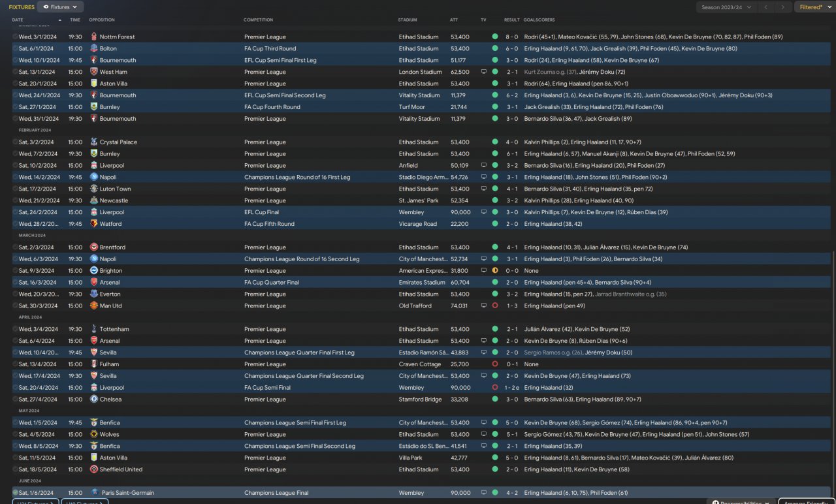Click the Sheffield United club badge
Screen dimensions: 836x504
94,470
